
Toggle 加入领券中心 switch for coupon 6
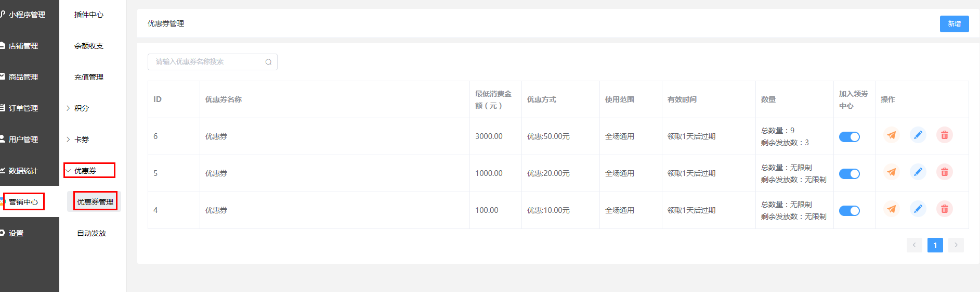point(850,137)
